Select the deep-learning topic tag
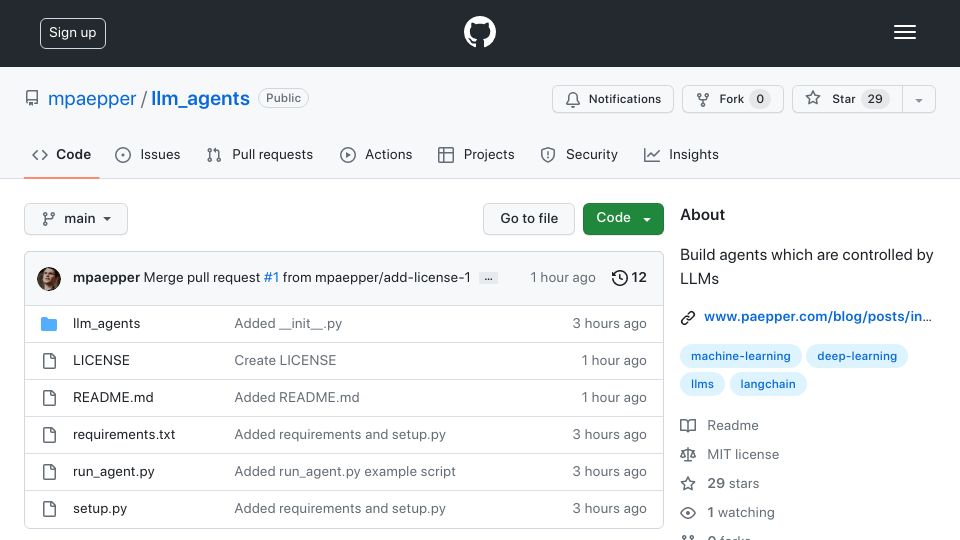This screenshot has width=960, height=540. click(x=857, y=356)
